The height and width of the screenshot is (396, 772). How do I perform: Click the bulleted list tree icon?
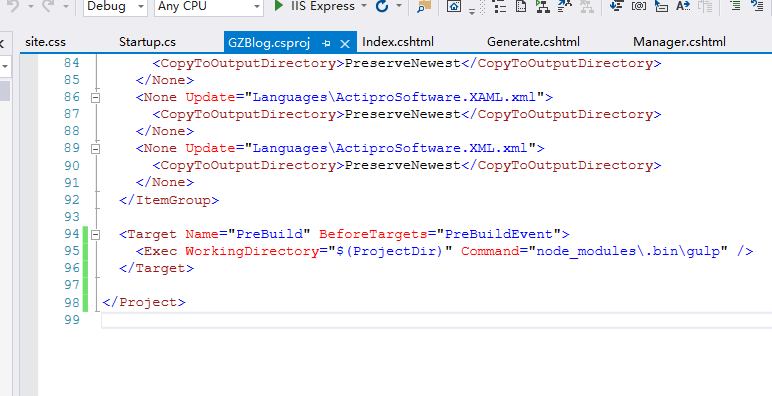(499, 6)
